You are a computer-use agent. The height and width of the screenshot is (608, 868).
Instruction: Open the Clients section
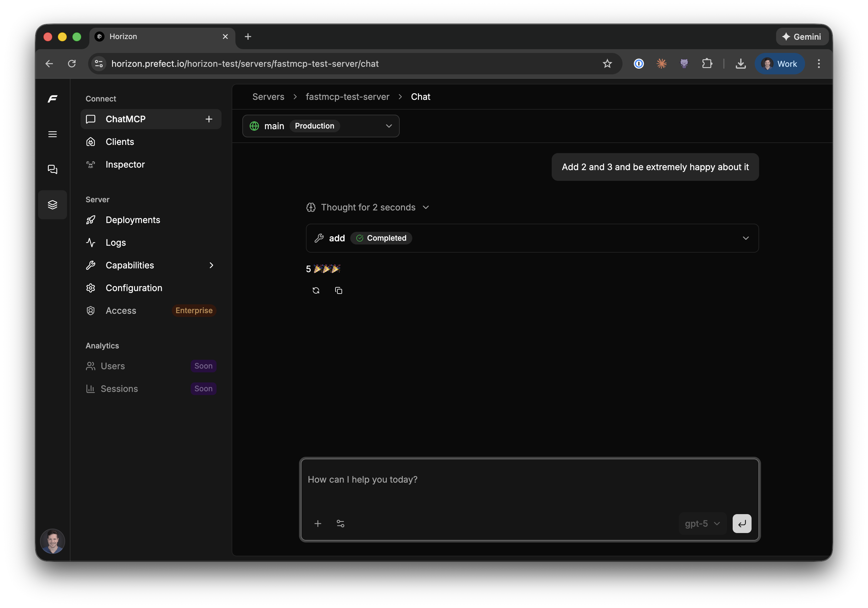(120, 141)
